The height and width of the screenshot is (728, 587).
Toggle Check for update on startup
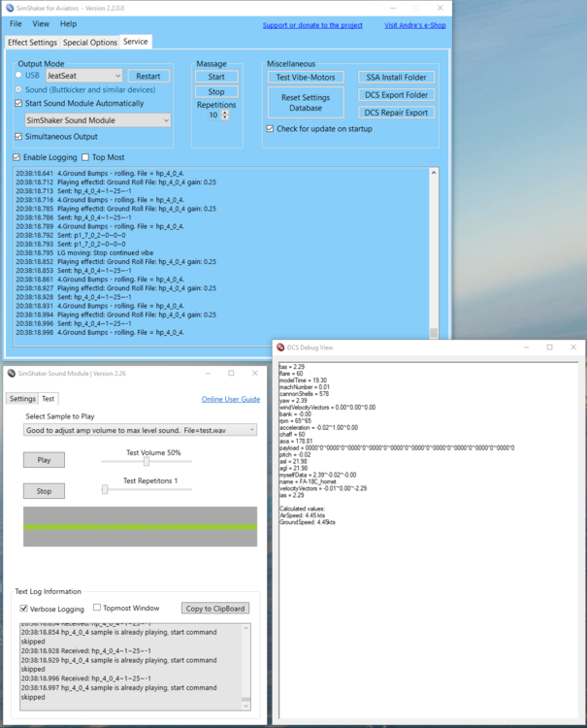point(270,128)
